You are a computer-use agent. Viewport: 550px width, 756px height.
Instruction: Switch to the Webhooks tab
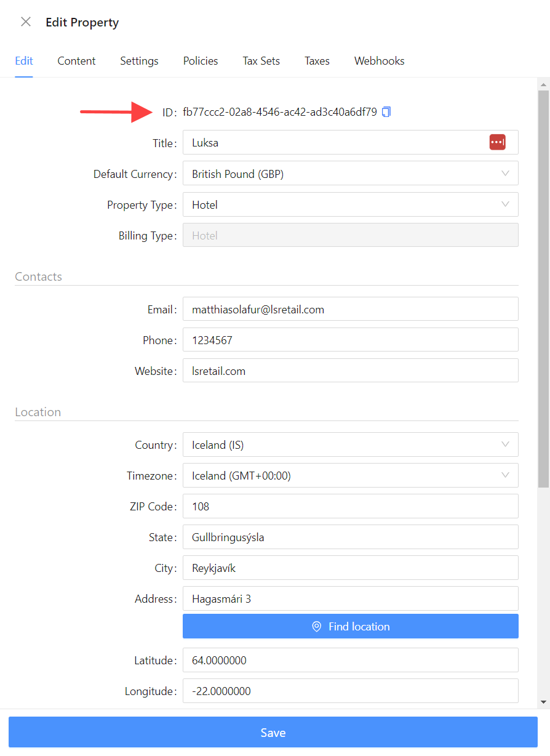point(379,61)
